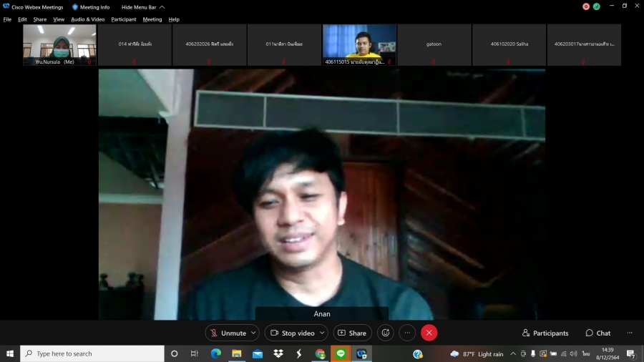Open the reactions smiley icon

click(386, 333)
